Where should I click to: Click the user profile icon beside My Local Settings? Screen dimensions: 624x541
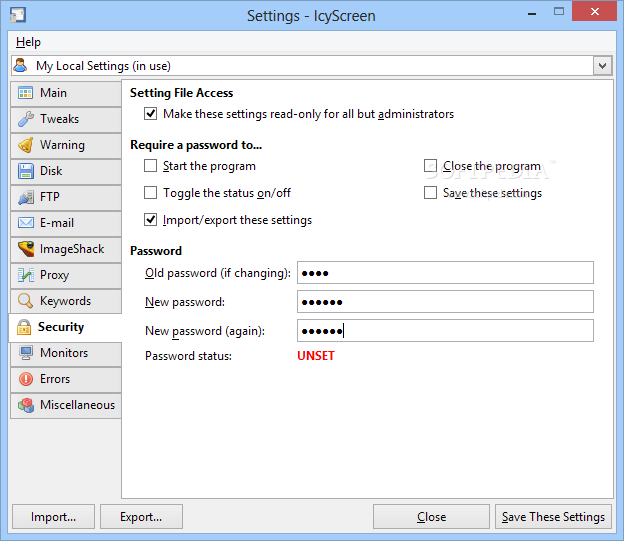click(21, 65)
